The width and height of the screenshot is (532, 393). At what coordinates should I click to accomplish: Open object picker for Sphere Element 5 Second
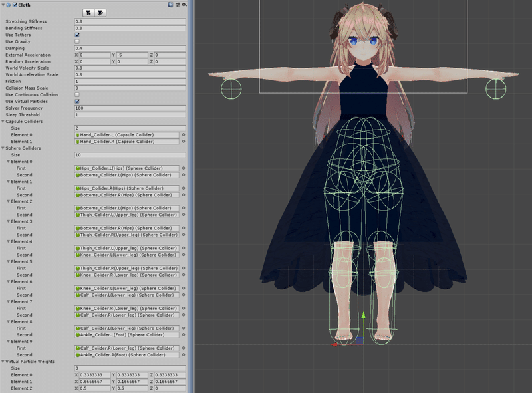[x=184, y=275]
